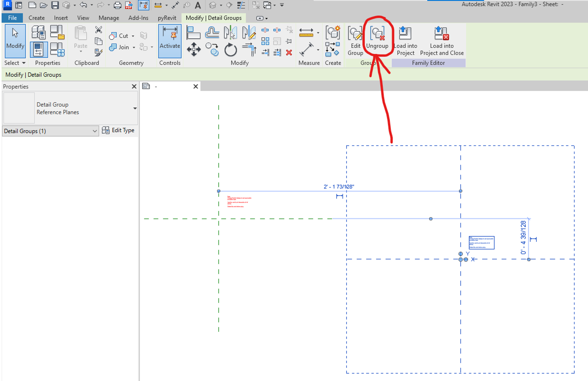Screen dimensions: 588x381
Task: Open the Join geometry dropdown arrow
Action: point(134,47)
